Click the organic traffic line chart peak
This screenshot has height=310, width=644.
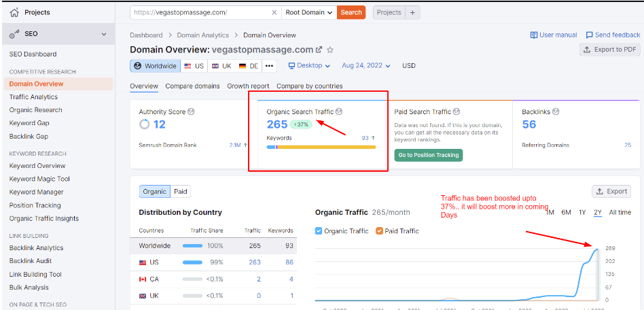coord(596,249)
